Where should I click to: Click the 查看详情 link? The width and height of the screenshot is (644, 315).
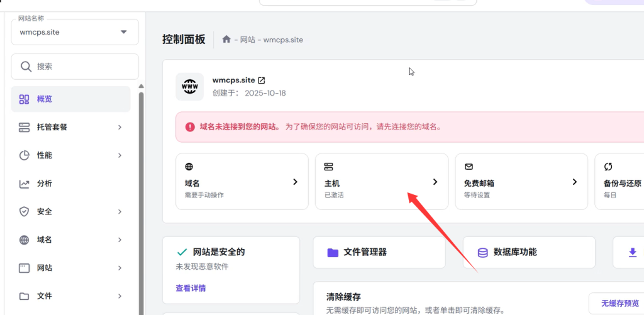pyautogui.click(x=191, y=288)
